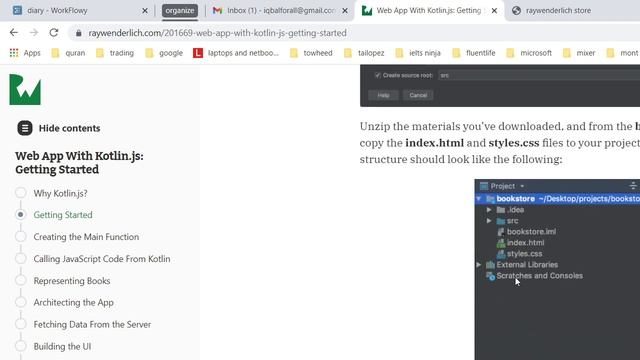The height and width of the screenshot is (360, 640).
Task: Reload the page with refresh icon
Action: pyautogui.click(x=54, y=33)
